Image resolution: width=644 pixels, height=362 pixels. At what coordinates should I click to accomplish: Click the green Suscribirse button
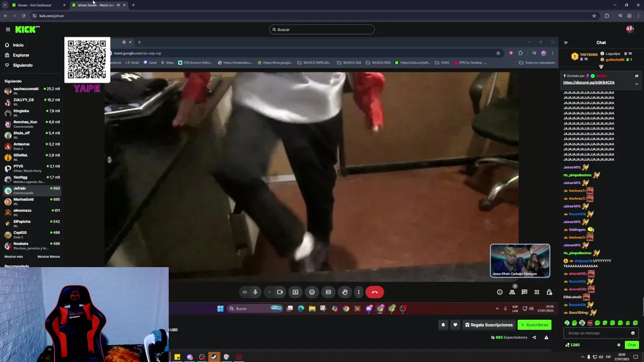534,325
